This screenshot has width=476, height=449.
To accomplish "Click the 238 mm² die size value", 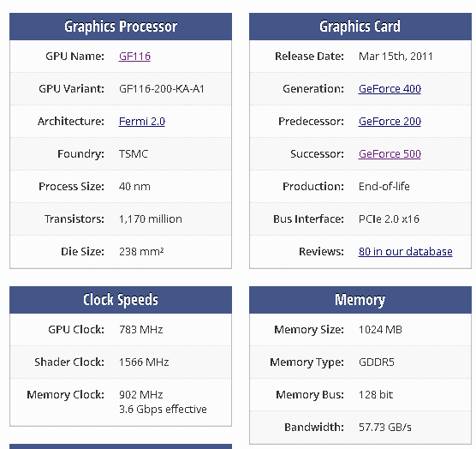I will (141, 252).
